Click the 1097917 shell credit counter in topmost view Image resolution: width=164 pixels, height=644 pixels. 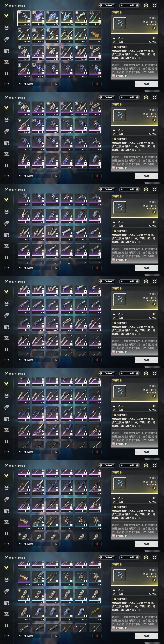107,5
